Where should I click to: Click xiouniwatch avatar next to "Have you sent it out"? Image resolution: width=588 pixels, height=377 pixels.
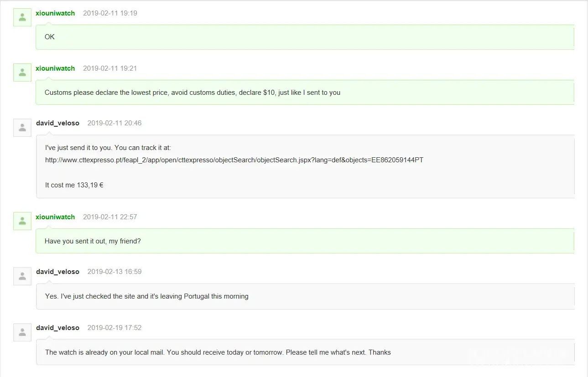pos(22,221)
